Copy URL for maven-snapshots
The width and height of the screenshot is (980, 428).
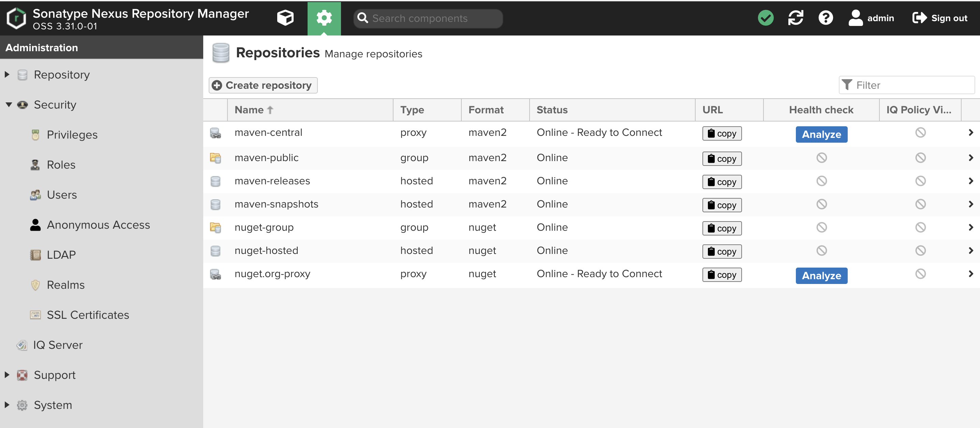click(722, 205)
